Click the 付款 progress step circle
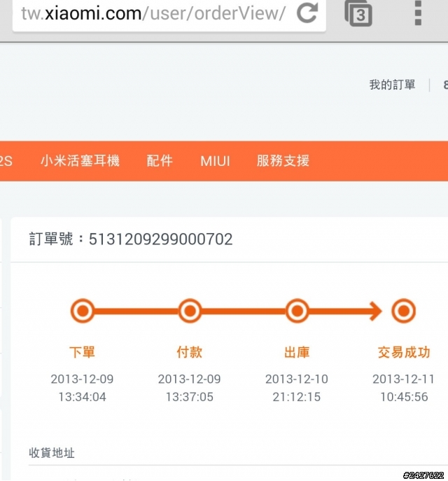Screen dimensions: 448x481 pyautogui.click(x=190, y=311)
